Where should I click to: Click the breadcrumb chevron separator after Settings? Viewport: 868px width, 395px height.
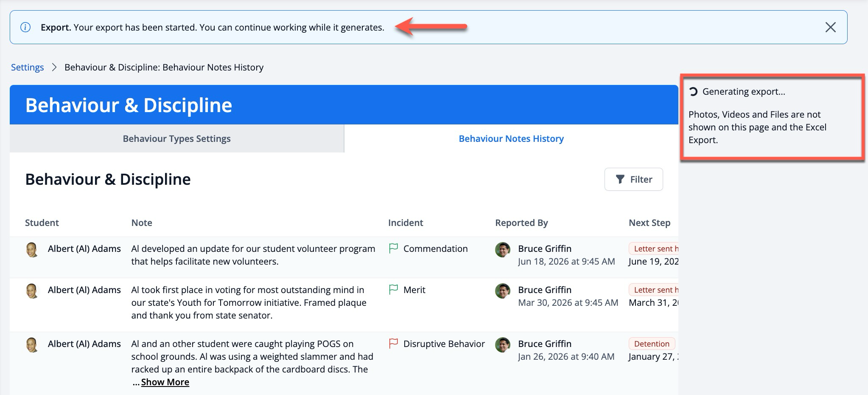tap(54, 67)
